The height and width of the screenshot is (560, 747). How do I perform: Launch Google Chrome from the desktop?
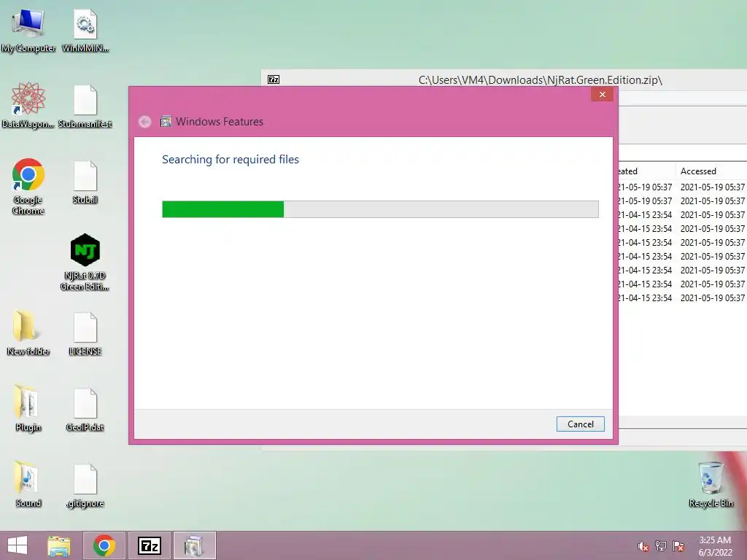pyautogui.click(x=28, y=187)
